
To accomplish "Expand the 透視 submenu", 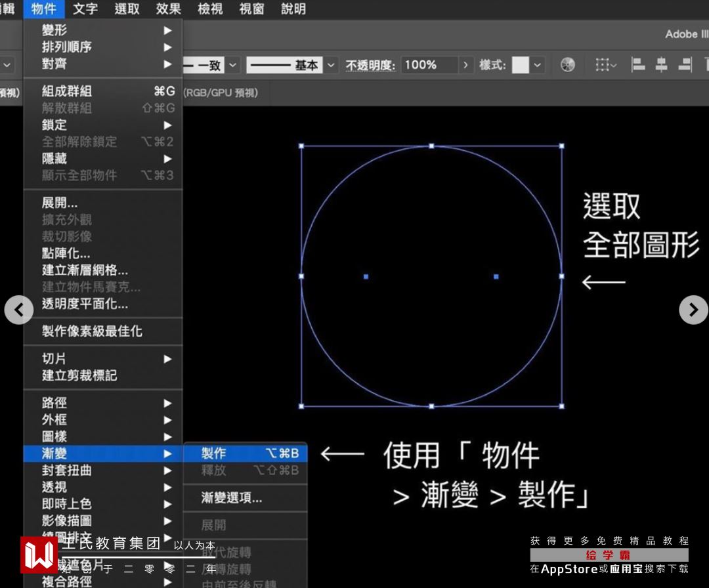I will tap(103, 487).
